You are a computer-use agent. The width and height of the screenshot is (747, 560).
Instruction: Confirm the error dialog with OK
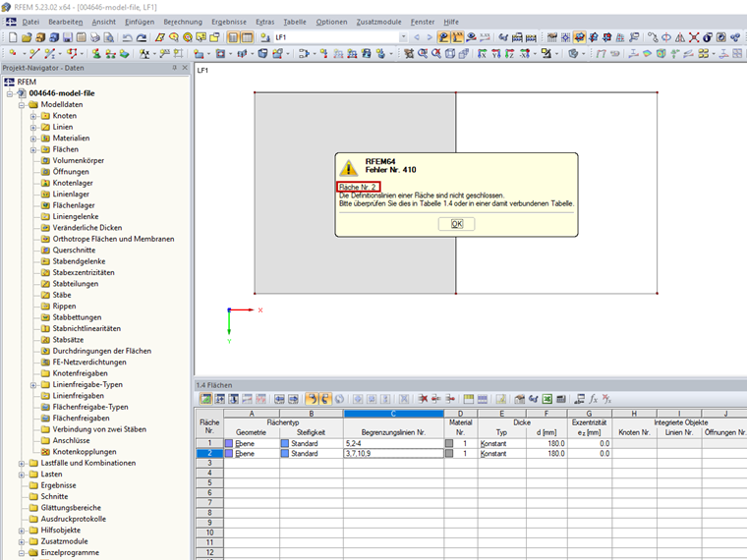click(x=456, y=224)
